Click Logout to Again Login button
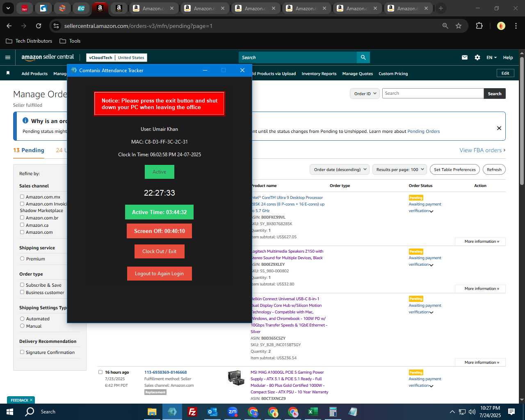 [159, 274]
